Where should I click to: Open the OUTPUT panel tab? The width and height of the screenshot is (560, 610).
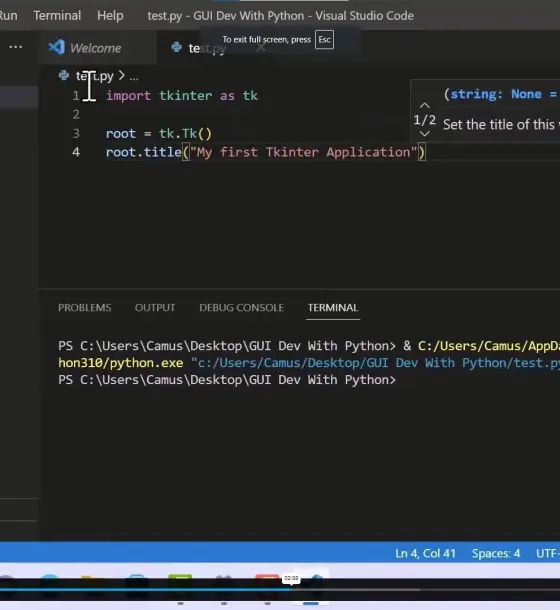pos(155,308)
